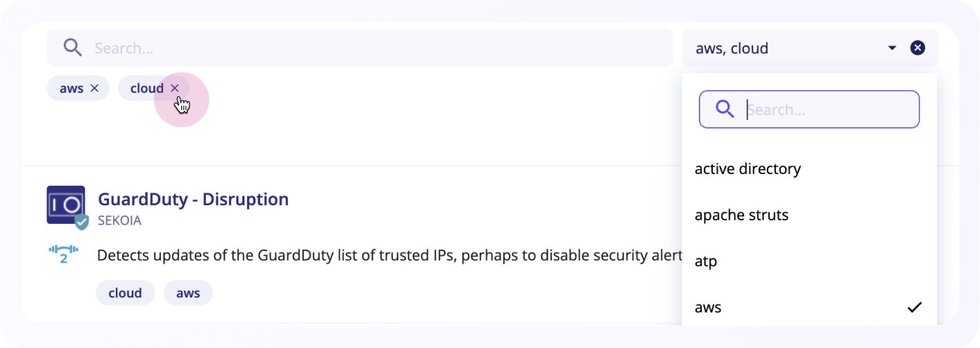Image resolution: width=980 pixels, height=348 pixels.
Task: Click the cloud tag under rule description
Action: pos(125,293)
